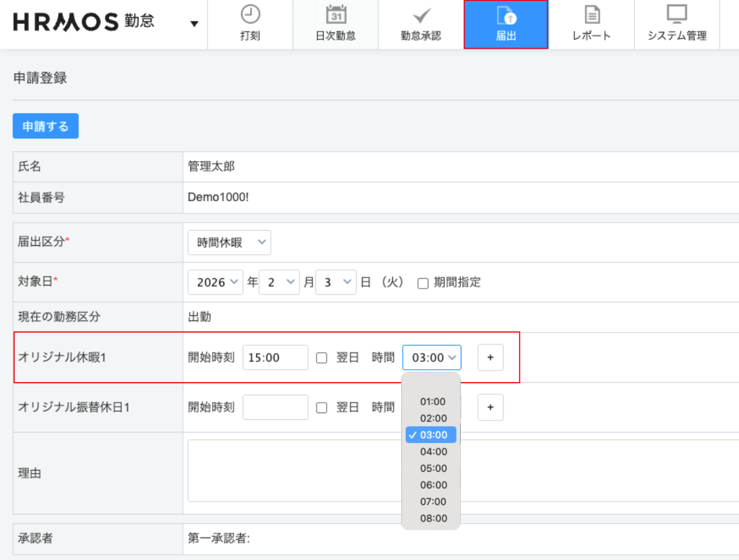Select 05:00 from the time list

tap(434, 468)
